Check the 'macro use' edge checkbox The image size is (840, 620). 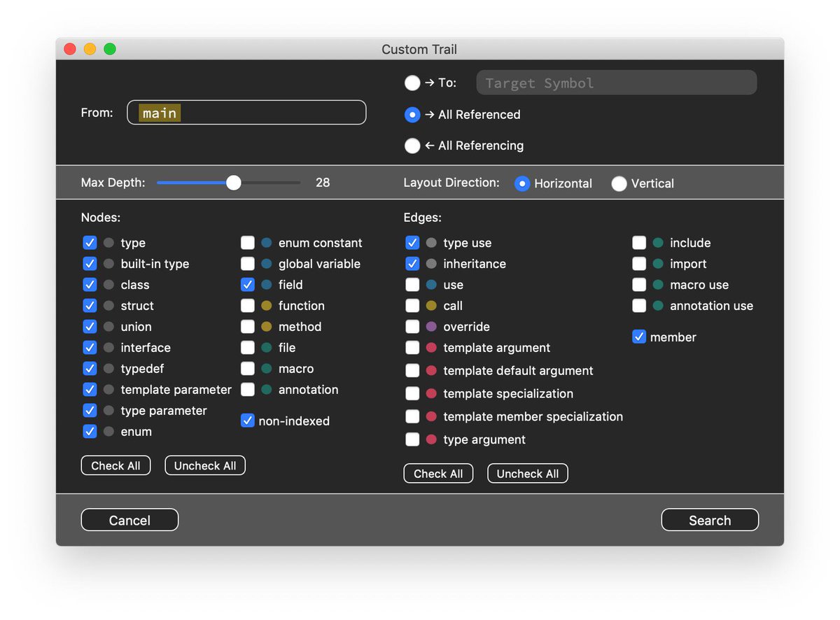639,285
